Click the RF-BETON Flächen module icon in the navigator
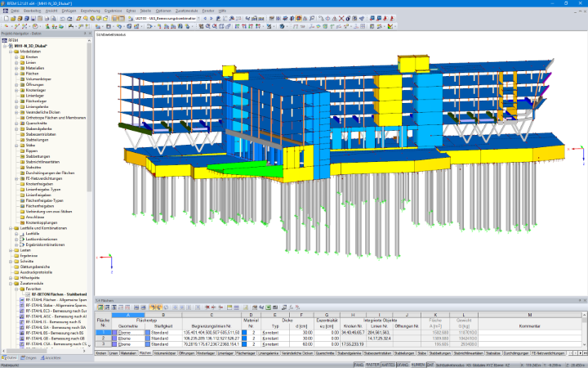This screenshot has width=588, height=368. tap(28, 294)
